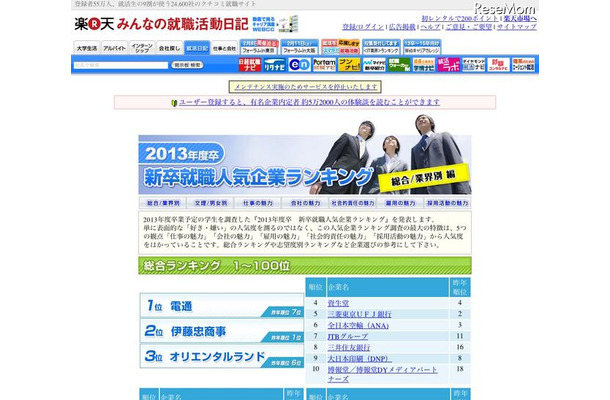The height and width of the screenshot is (400, 610).
Task: Open the 三井住友銀行 company link
Action: pyautogui.click(x=349, y=347)
